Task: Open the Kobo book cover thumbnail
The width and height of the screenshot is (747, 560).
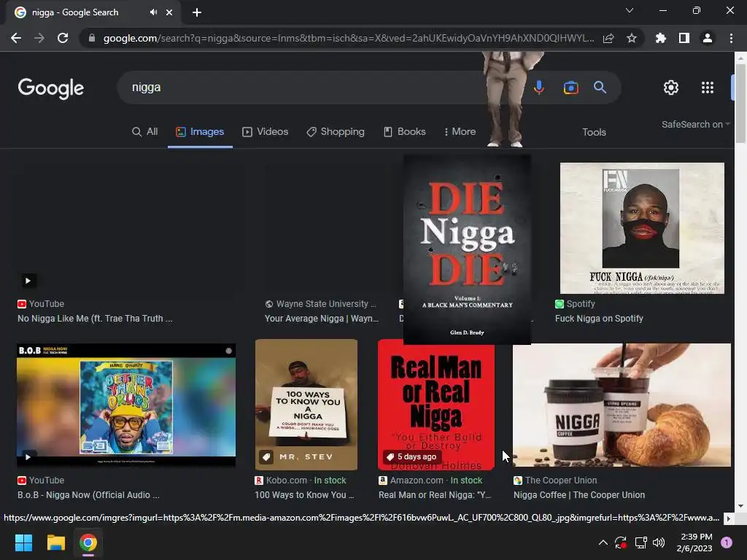Action: 306,405
